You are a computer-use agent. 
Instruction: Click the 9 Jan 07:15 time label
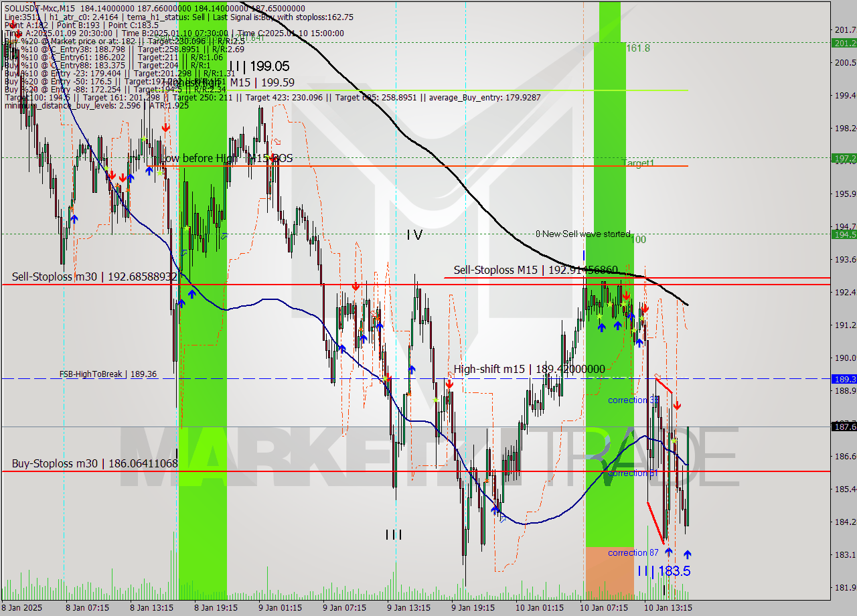[x=345, y=608]
